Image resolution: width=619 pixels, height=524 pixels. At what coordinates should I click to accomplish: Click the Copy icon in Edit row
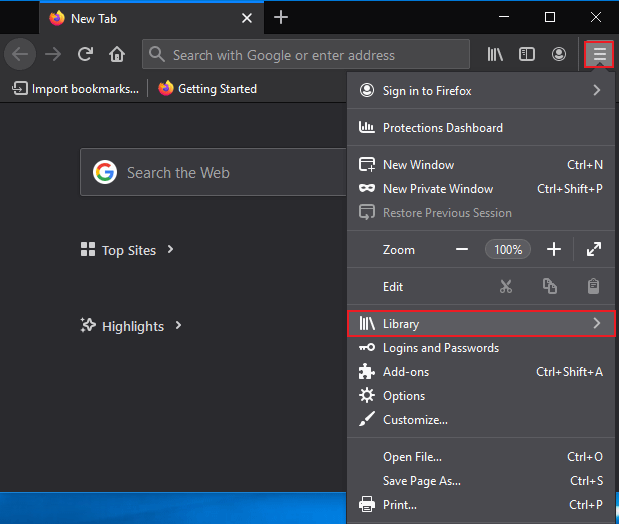550,286
